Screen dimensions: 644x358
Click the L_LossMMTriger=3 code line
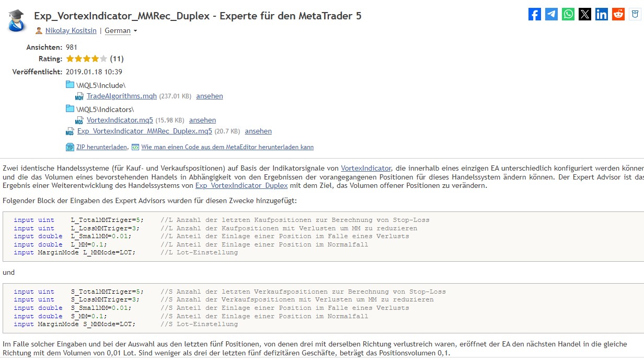tap(215, 228)
